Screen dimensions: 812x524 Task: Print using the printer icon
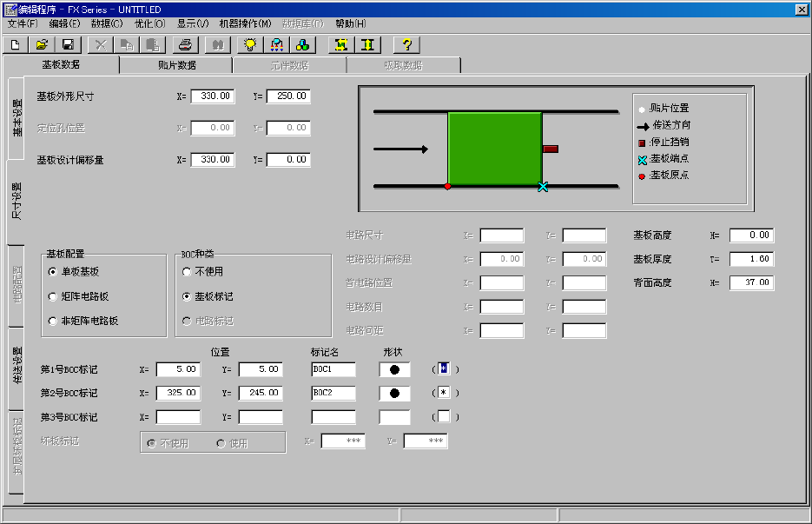click(185, 45)
